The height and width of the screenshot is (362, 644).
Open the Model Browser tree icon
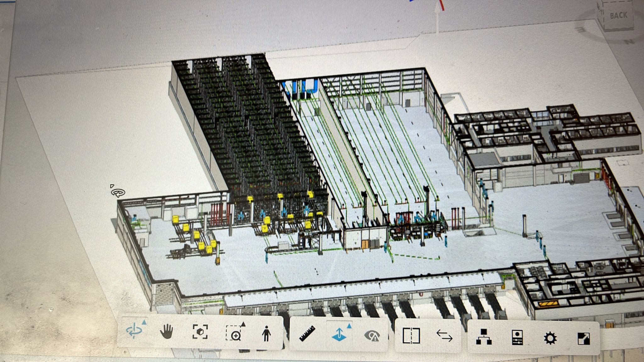coord(484,337)
